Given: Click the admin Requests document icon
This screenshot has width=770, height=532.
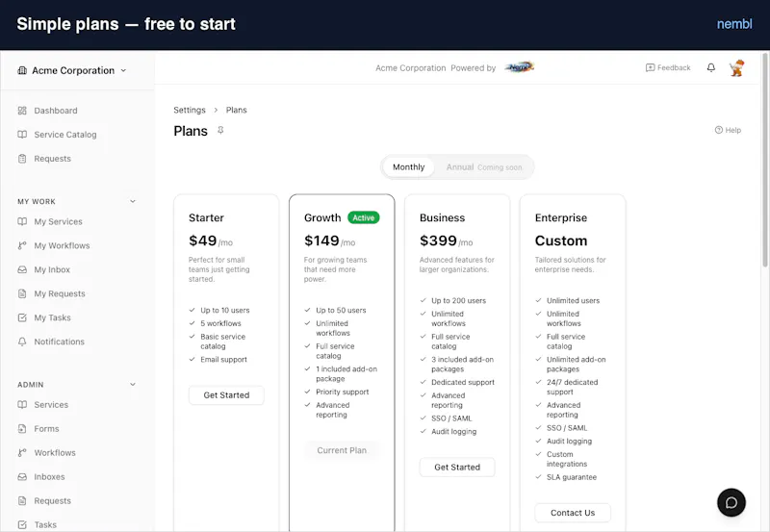Looking at the screenshot, I should [22, 501].
